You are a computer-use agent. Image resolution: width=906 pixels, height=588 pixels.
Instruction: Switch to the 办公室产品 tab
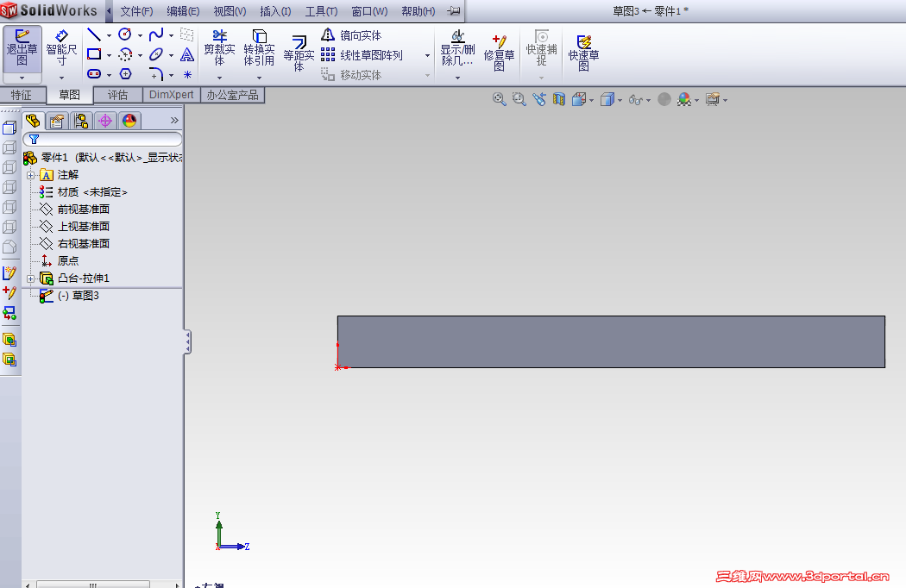point(232,95)
